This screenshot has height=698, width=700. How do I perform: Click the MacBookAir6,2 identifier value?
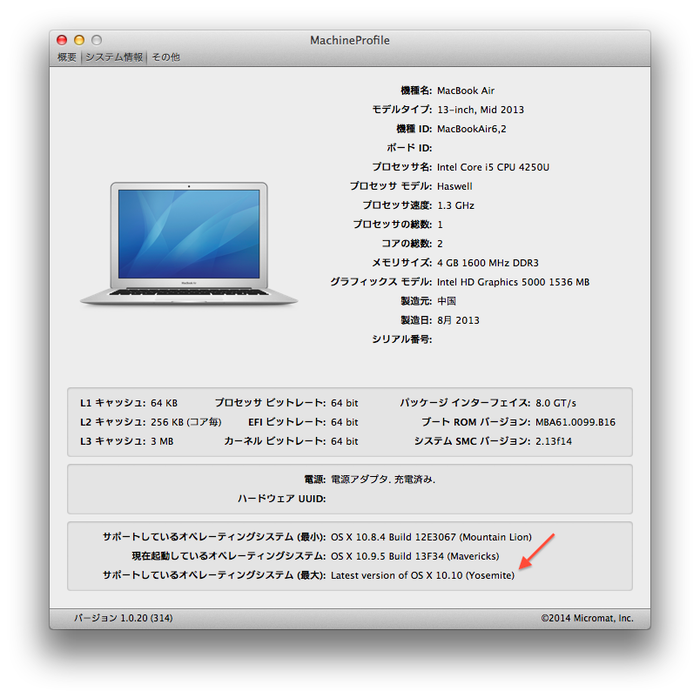(x=471, y=129)
